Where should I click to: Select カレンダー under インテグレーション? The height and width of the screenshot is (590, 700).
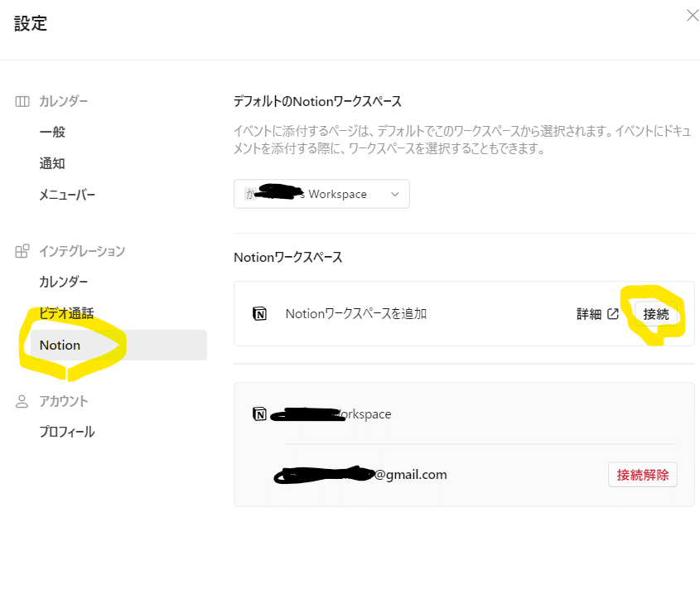click(64, 282)
